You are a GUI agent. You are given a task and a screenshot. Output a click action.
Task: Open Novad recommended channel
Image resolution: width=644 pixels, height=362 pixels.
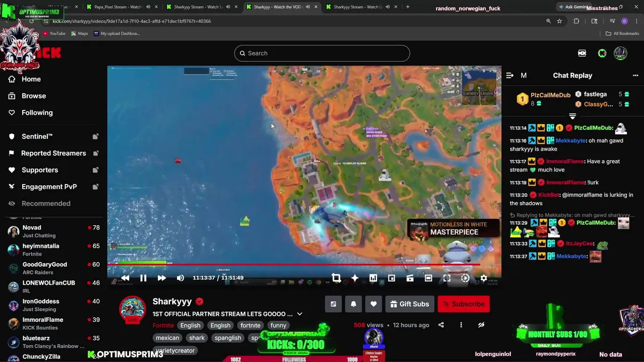(x=53, y=231)
